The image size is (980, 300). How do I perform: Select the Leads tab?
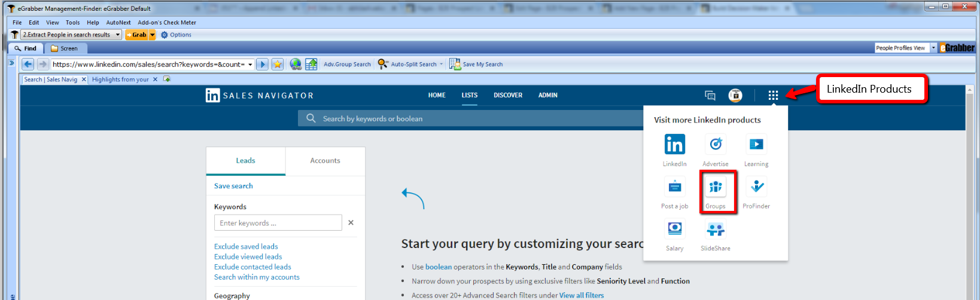245,161
